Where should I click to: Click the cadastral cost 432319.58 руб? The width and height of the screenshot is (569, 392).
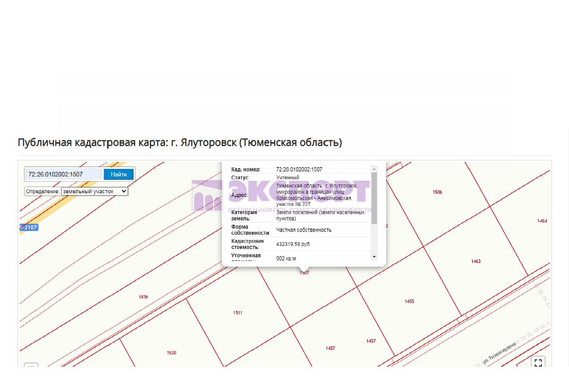pos(293,244)
